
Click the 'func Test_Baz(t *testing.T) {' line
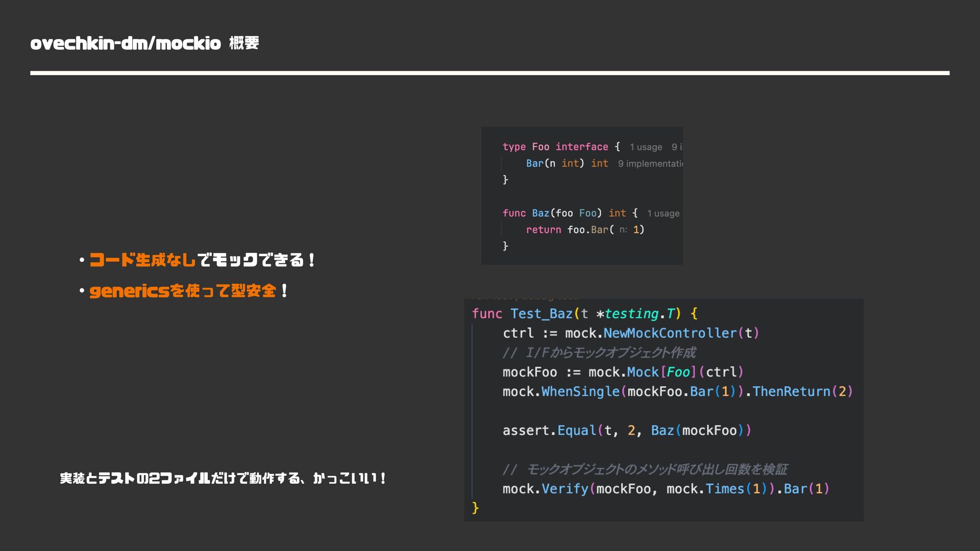(585, 314)
